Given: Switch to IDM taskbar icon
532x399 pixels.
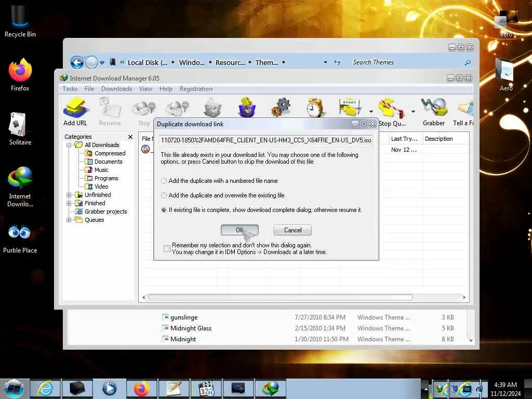Looking at the screenshot, I should [x=270, y=389].
